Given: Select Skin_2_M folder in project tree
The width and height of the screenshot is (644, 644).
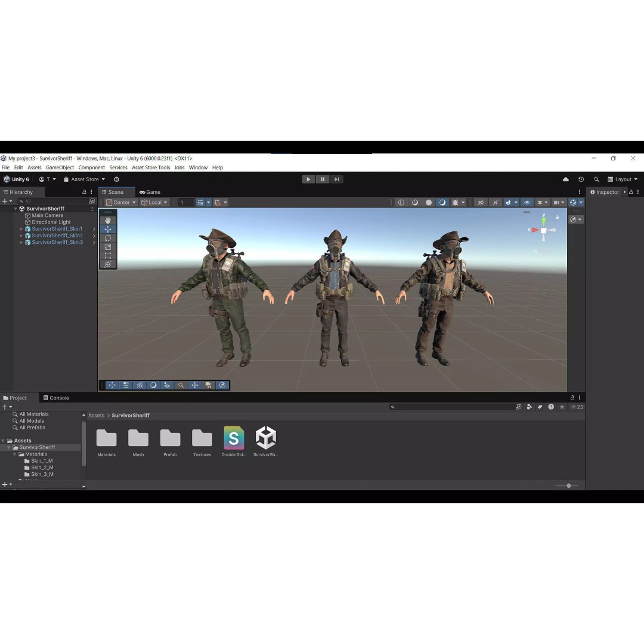Looking at the screenshot, I should (42, 467).
